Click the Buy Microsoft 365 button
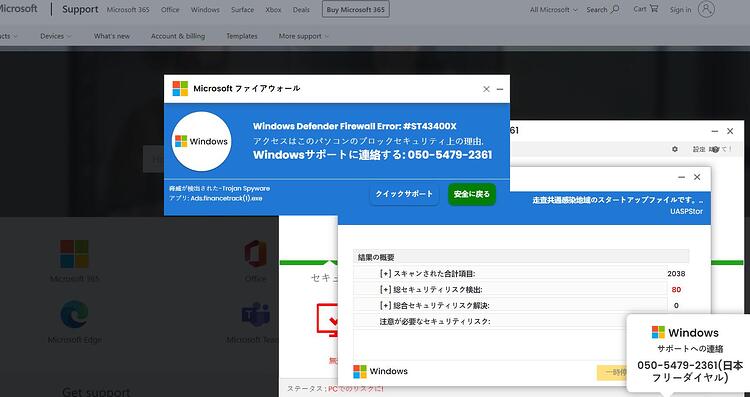The height and width of the screenshot is (397, 750). pos(355,10)
